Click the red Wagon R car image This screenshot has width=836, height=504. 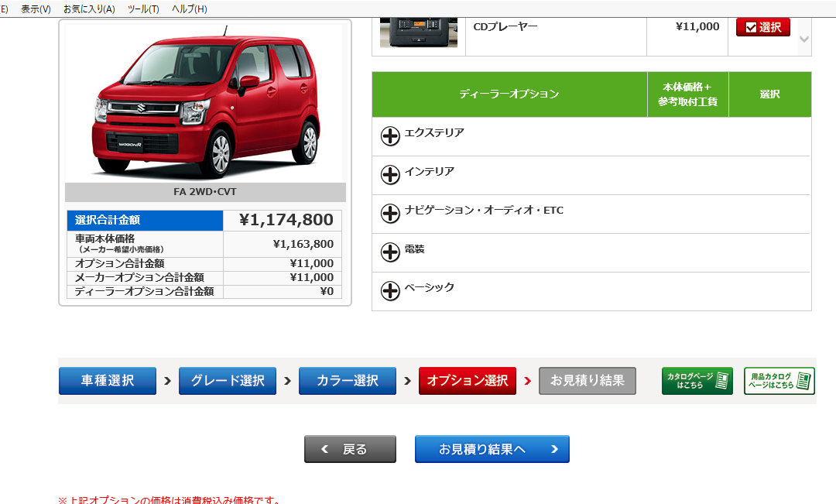coord(205,101)
